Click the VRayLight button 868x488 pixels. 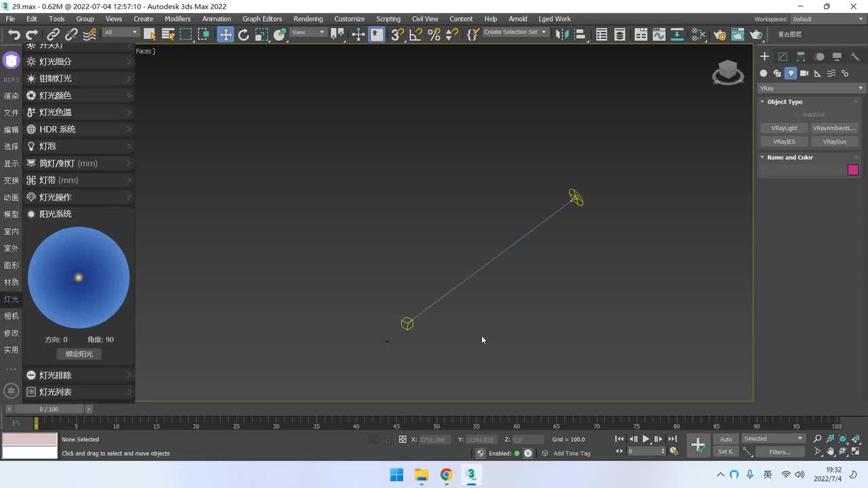coord(784,128)
